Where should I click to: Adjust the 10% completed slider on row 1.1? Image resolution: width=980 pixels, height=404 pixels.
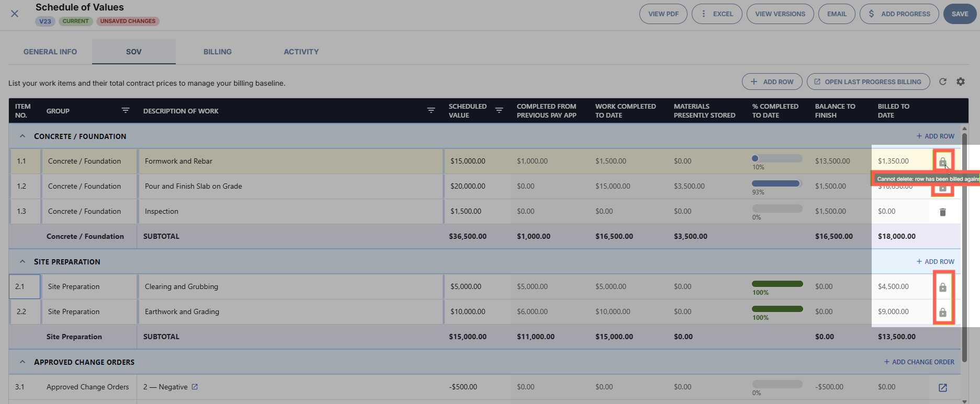tap(777, 158)
